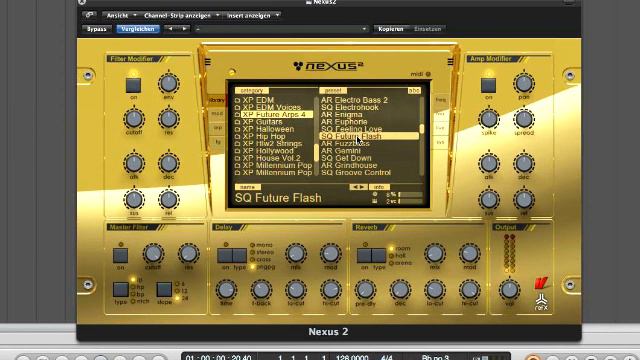Click the Nexus 2 logo

(328, 66)
